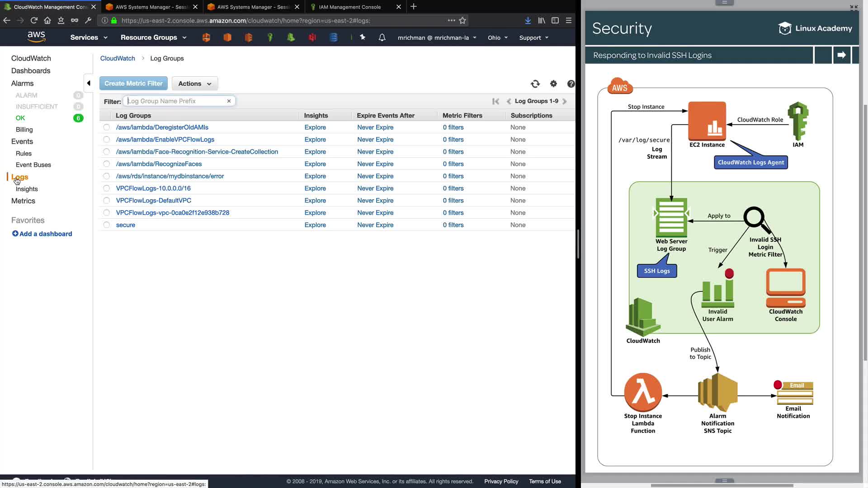The image size is (868, 488).
Task: Select radio for /aws/lambda/RecognizeFaces
Action: pyautogui.click(x=107, y=164)
